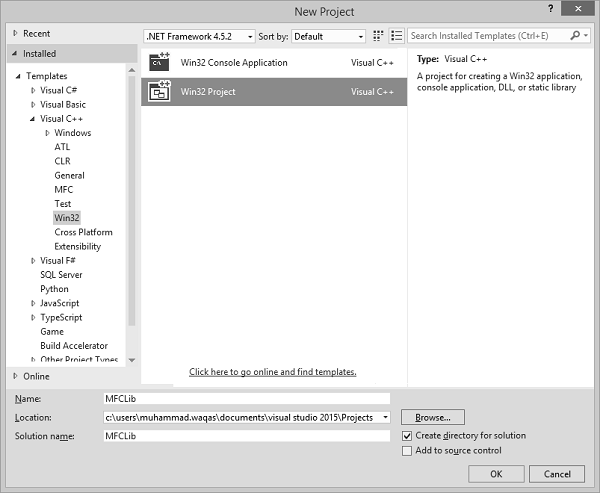Select the CLR template category
This screenshot has height=493, width=600.
coord(62,161)
